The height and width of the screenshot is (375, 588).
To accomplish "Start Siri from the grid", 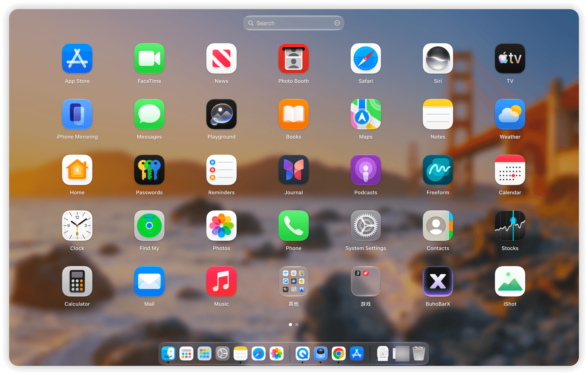I will pyautogui.click(x=438, y=58).
